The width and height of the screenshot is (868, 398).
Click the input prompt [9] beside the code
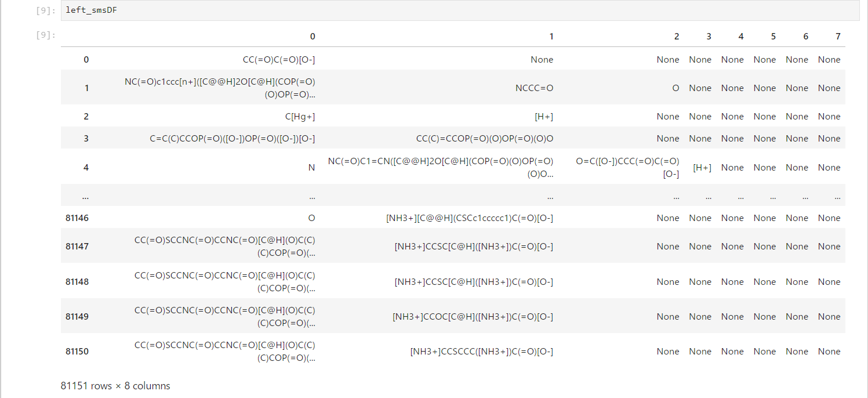tap(46, 10)
